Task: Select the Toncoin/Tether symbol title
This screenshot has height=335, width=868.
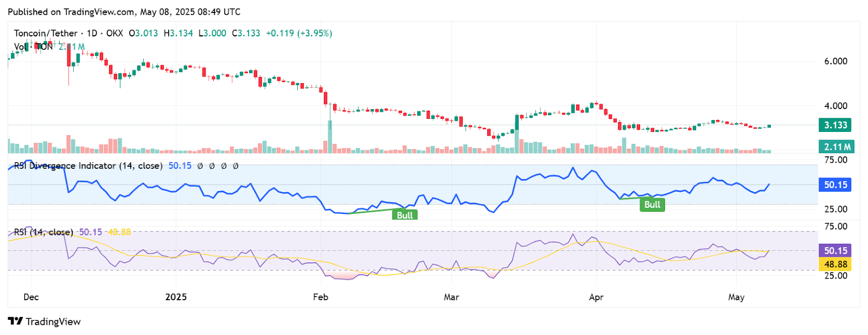Action: pyautogui.click(x=46, y=33)
